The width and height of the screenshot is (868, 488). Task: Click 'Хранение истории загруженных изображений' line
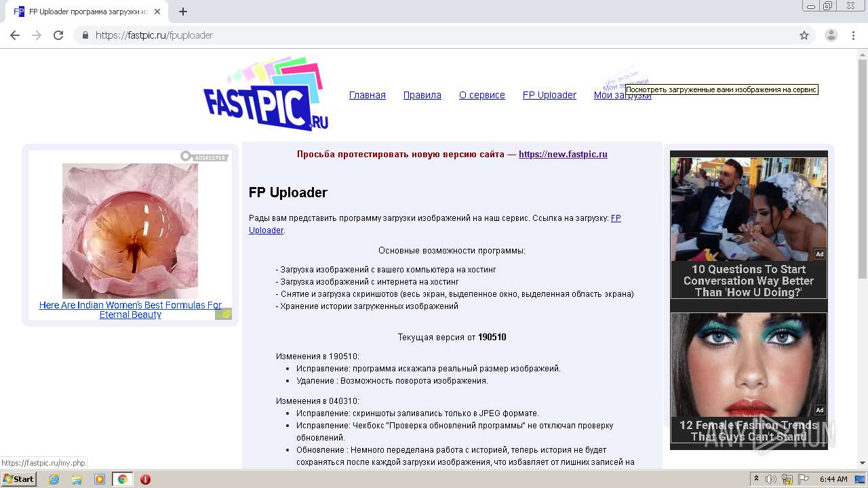click(x=367, y=306)
